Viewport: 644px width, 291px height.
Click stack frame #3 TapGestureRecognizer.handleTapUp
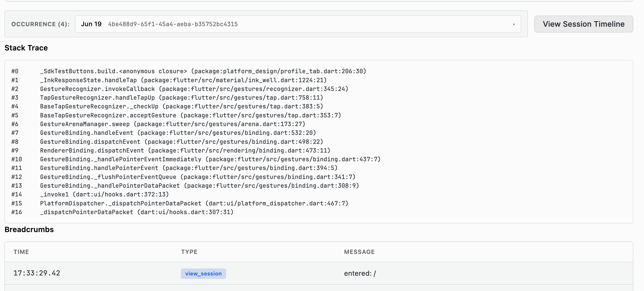pos(167,97)
